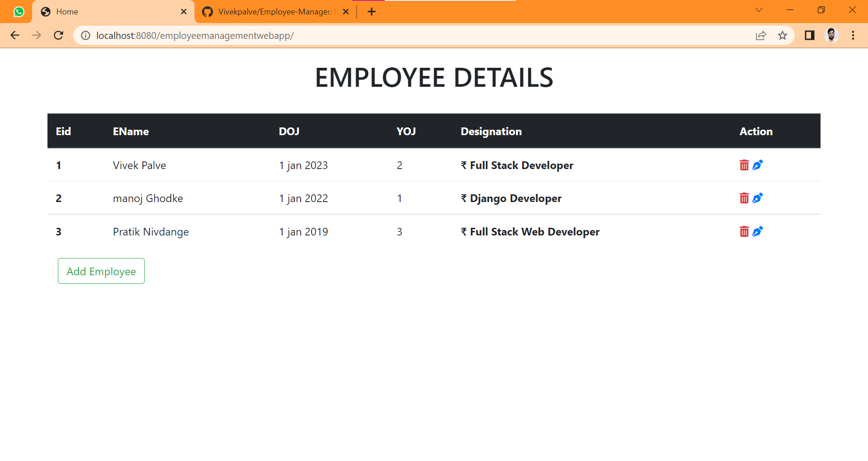Click the Add Employee button

[101, 271]
